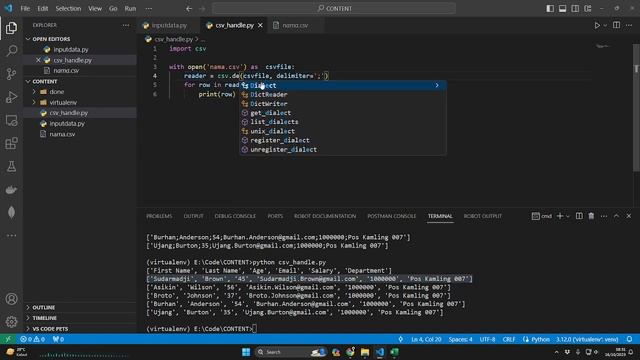640x360 pixels.
Task: Toggle the secondary side bar layout icon
Action: pyautogui.click(x=575, y=9)
